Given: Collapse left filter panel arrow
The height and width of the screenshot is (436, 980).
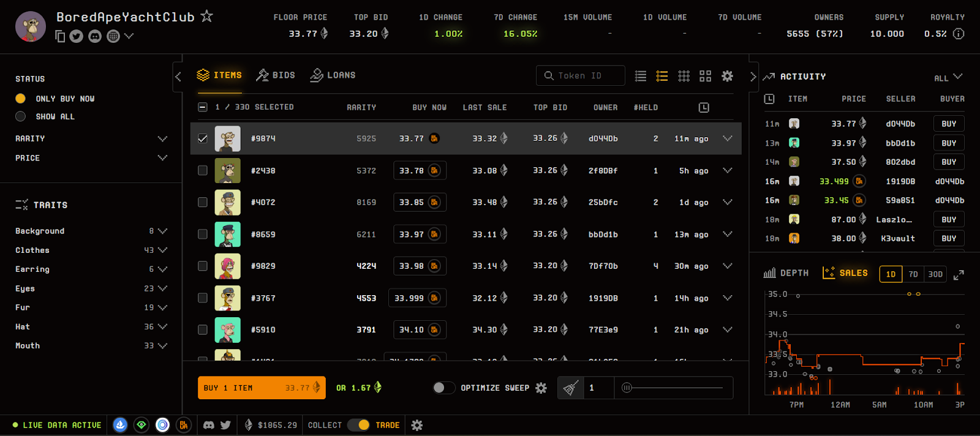Looking at the screenshot, I should click(x=178, y=77).
